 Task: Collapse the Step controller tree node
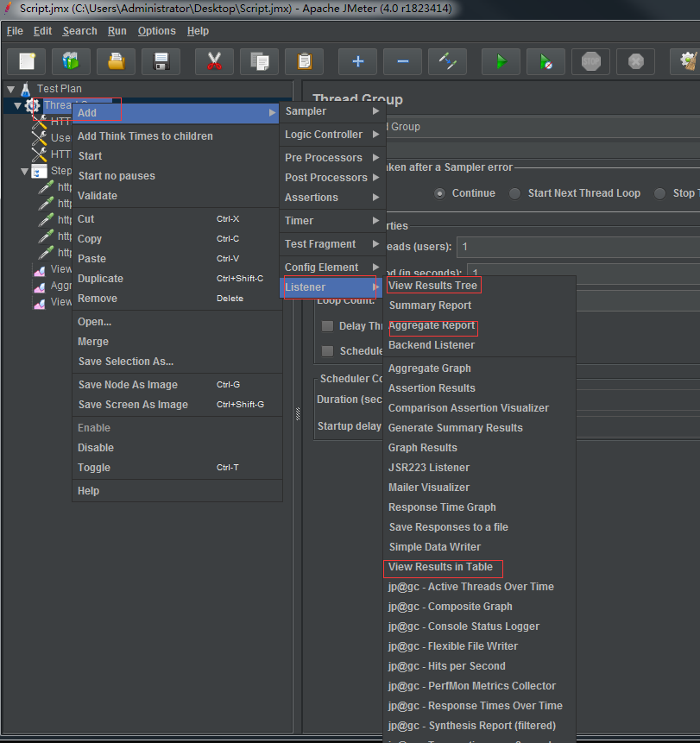(x=25, y=171)
